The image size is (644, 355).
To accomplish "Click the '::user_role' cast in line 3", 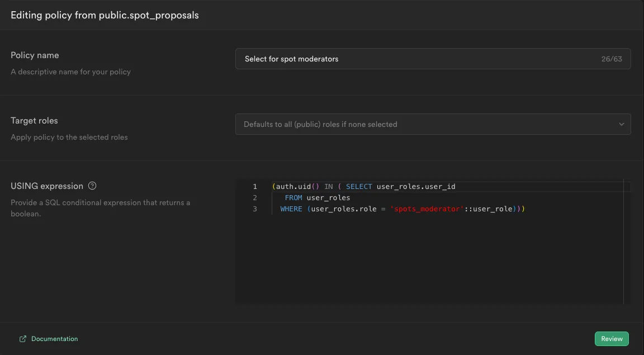I will [x=489, y=209].
